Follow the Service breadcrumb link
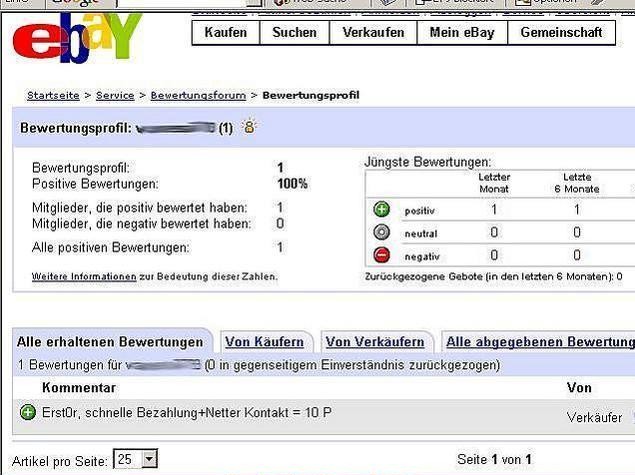The height and width of the screenshot is (475, 635). pos(115,96)
